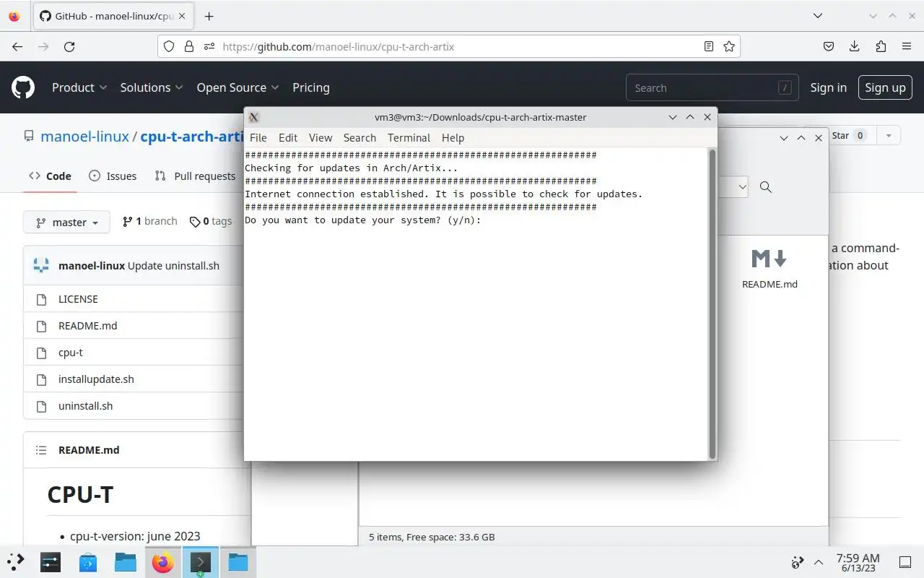
Task: Open the Search menu in terminal
Action: [359, 137]
